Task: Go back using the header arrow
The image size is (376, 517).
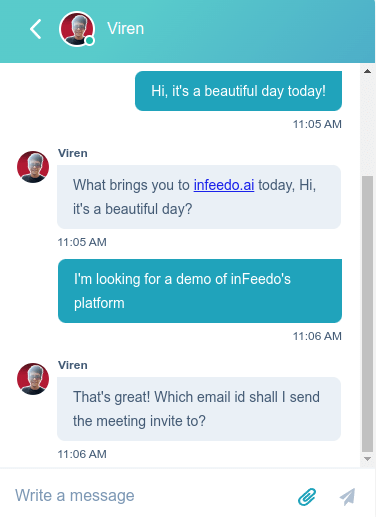Action: [36, 29]
